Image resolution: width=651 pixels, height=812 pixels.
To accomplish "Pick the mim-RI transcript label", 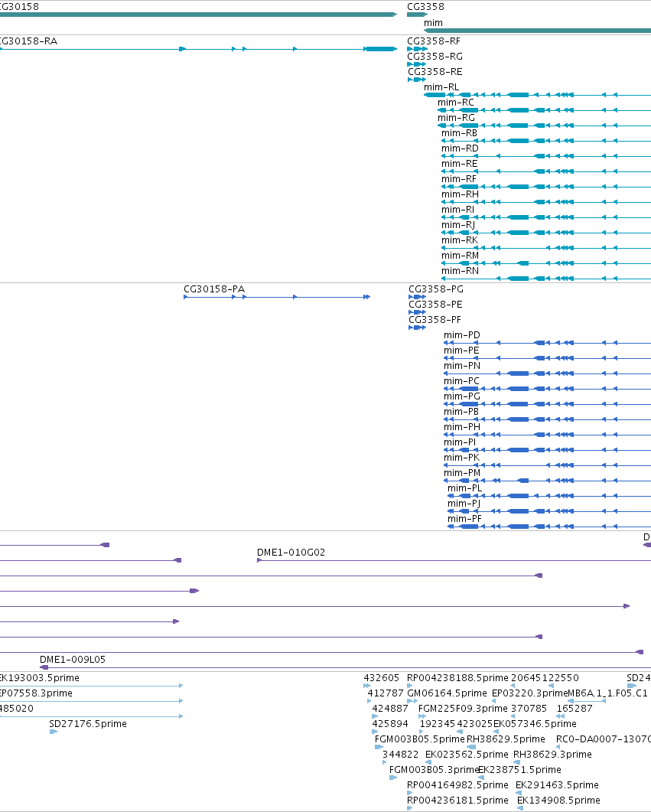I will pyautogui.click(x=457, y=210).
